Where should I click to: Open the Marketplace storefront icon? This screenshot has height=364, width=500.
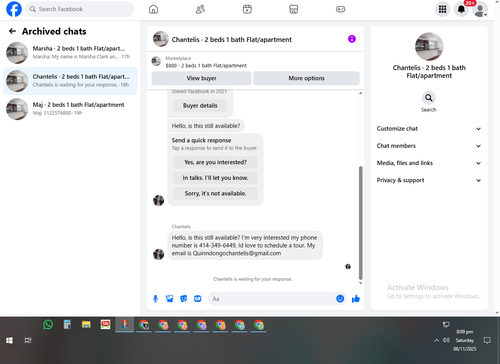294,9
